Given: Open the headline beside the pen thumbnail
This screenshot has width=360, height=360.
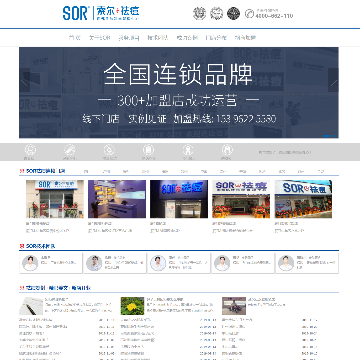Looking at the screenshot, I should [x=57, y=299].
